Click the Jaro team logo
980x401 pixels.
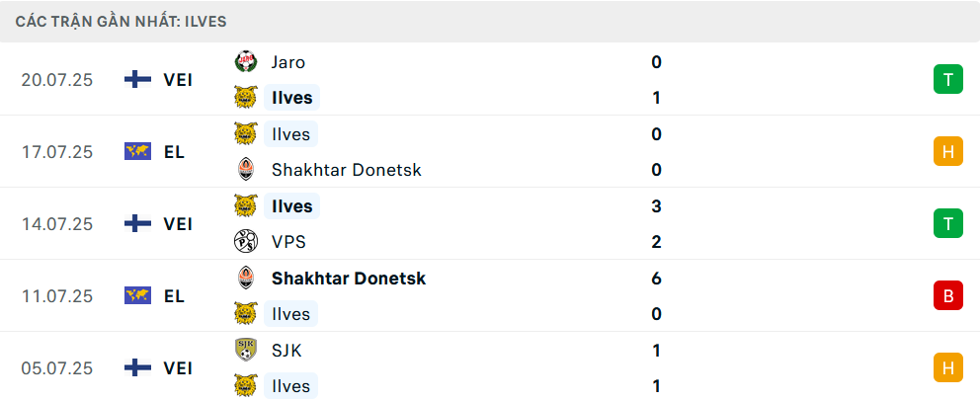[246, 62]
